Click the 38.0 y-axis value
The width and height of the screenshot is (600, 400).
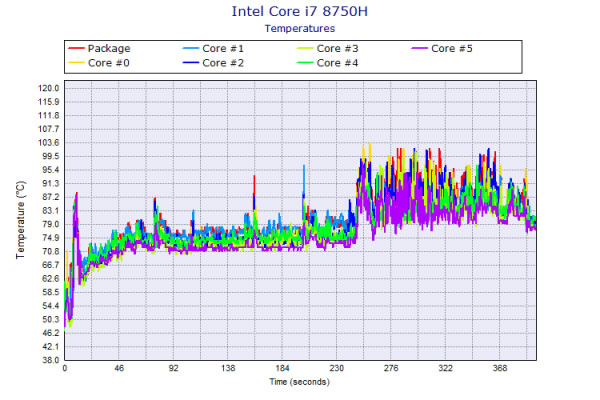coord(51,360)
